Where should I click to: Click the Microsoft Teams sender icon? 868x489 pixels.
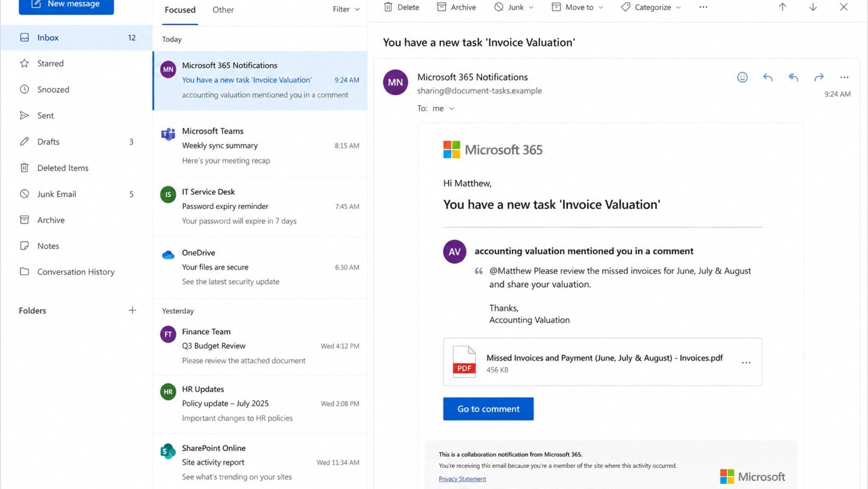168,134
